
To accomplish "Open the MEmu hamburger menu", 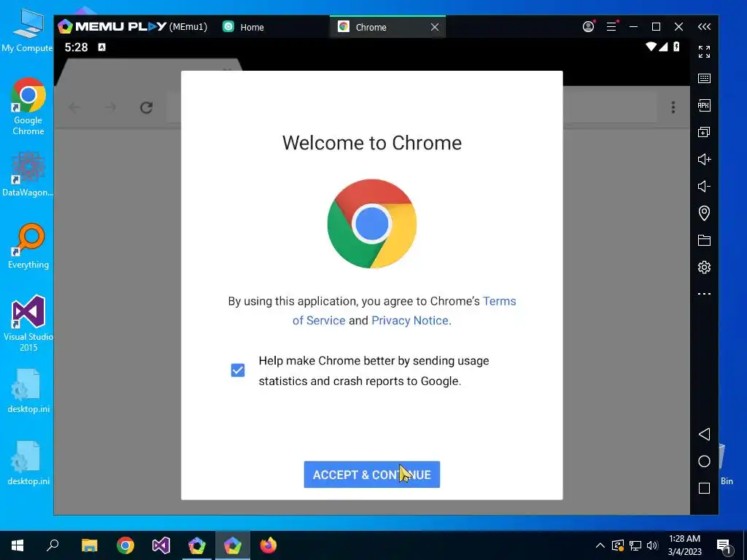I will [612, 27].
